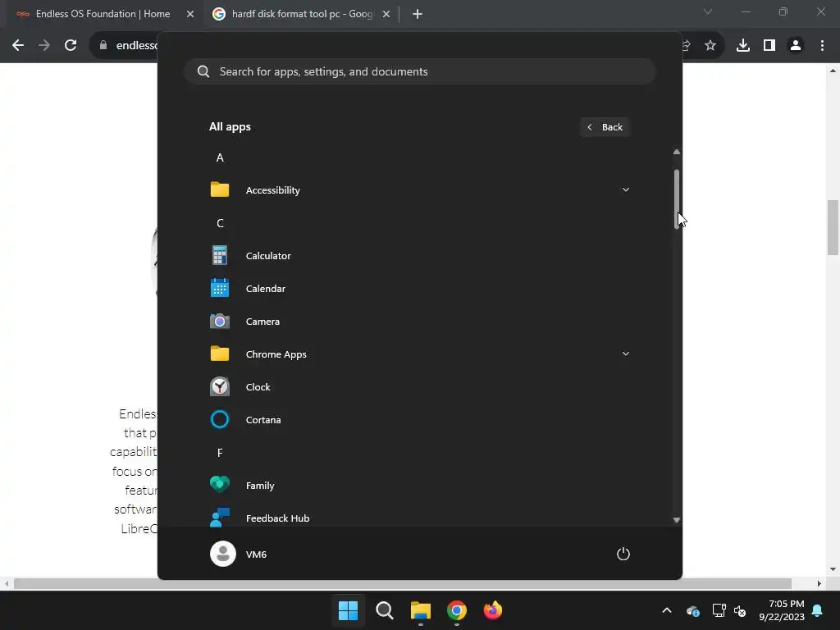Jump to letter A section header
This screenshot has width=840, height=630.
220,157
